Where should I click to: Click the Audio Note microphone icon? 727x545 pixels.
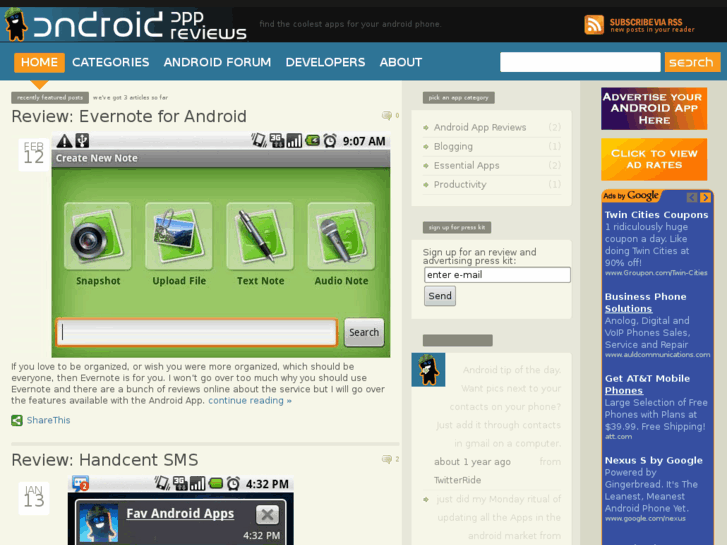pos(341,236)
